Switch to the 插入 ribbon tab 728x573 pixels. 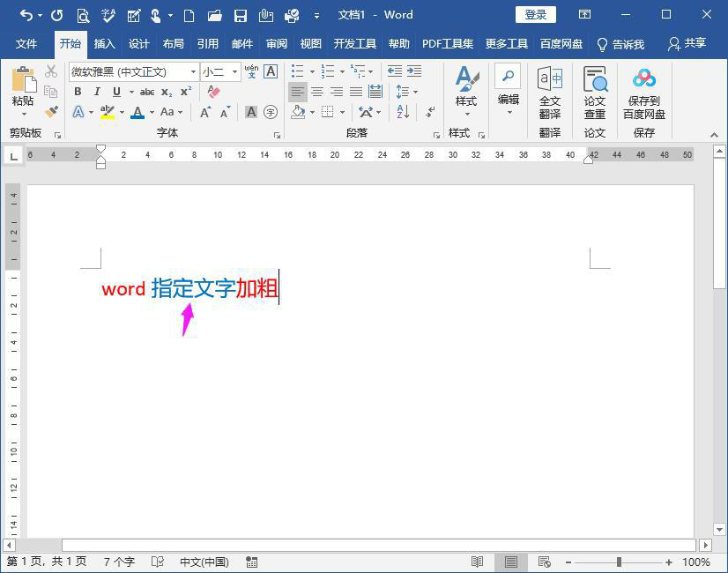[x=100, y=42]
